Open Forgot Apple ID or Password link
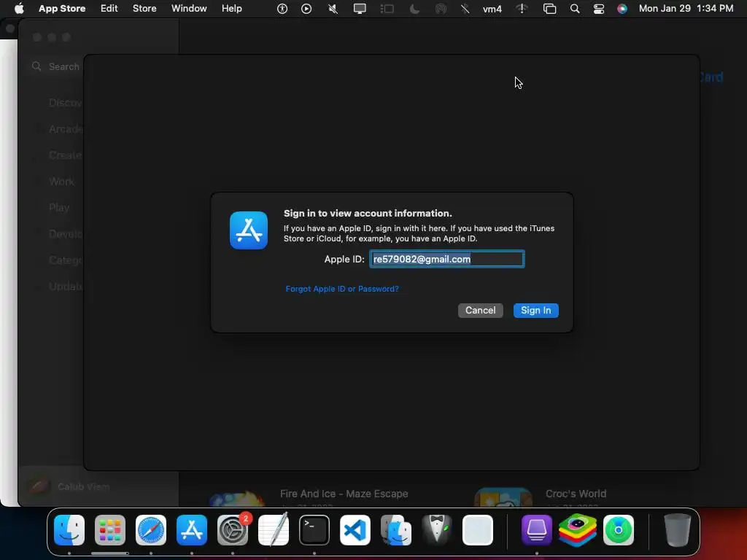Screen dimensions: 747x560 342,289
